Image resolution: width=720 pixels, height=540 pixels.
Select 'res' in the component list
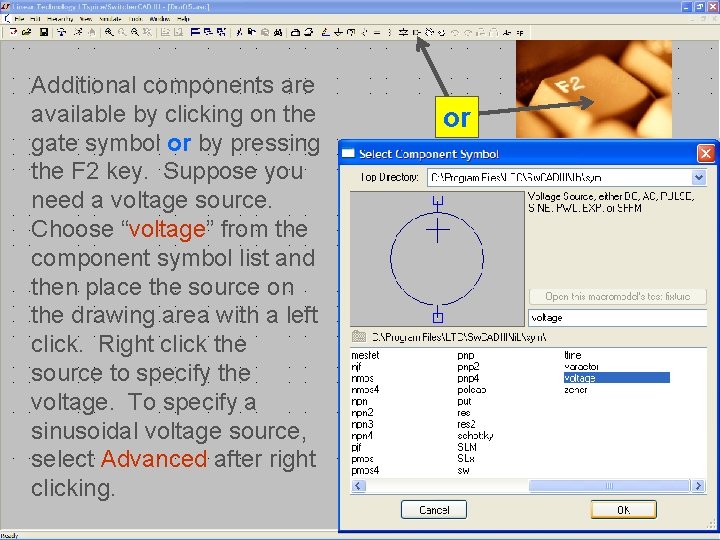pos(464,412)
